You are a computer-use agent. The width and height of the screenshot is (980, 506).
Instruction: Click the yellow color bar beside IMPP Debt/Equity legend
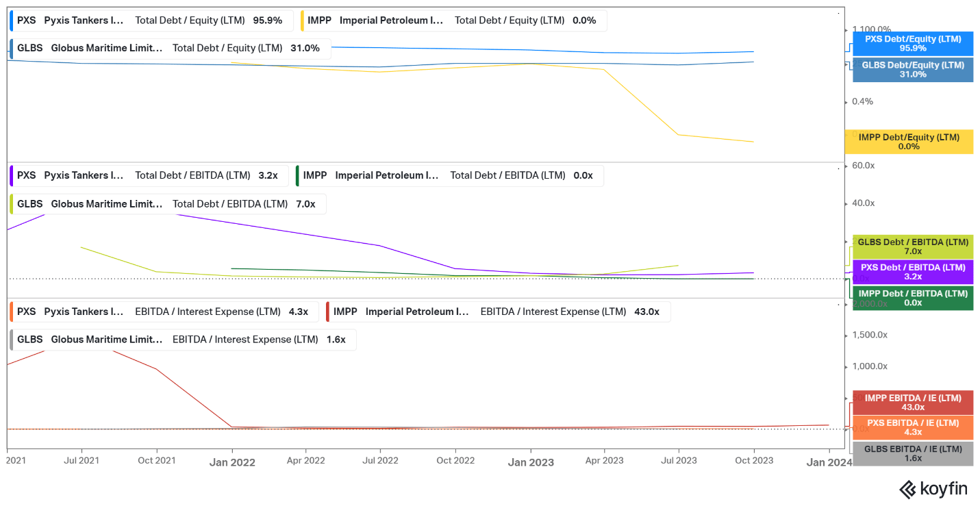[x=303, y=21]
